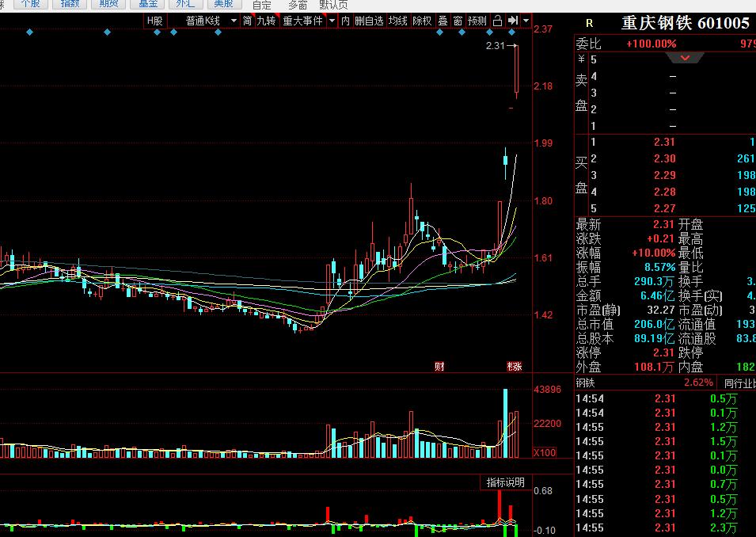756x537 pixels.
Task: Switch to the 期货 tab
Action: tap(108, 4)
